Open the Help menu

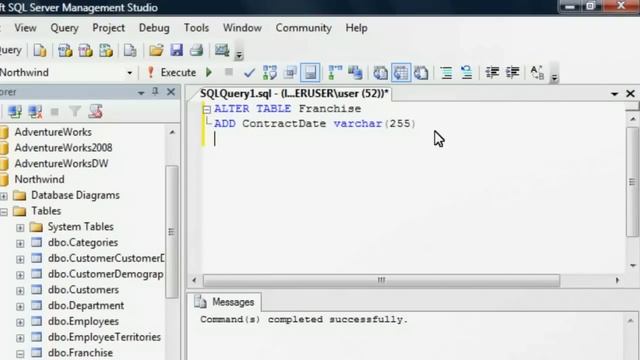tap(356, 28)
